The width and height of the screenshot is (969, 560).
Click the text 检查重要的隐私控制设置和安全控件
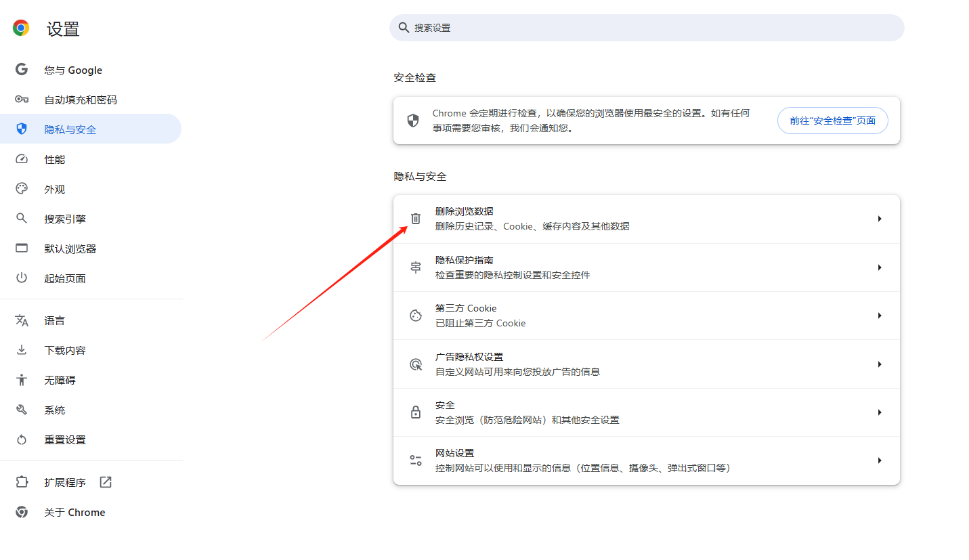[513, 275]
